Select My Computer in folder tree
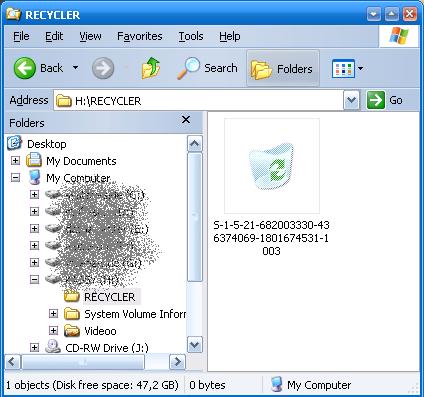The height and width of the screenshot is (397, 424). (78, 178)
